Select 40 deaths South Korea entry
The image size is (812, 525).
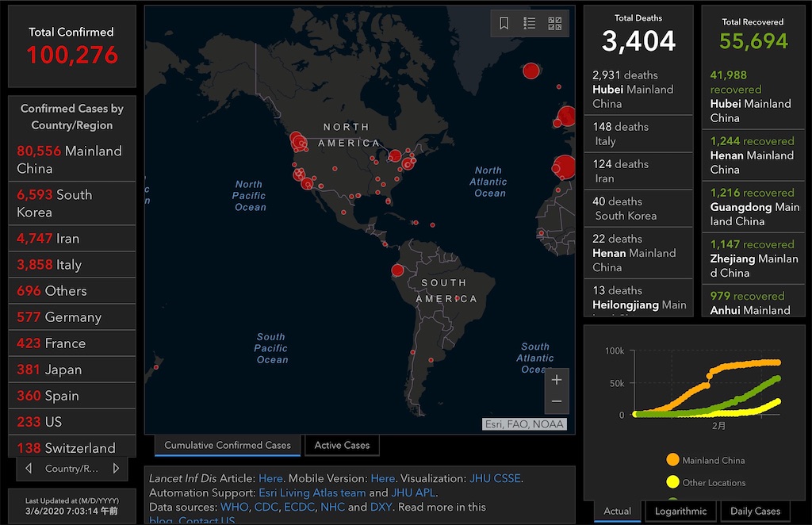pyautogui.click(x=638, y=209)
